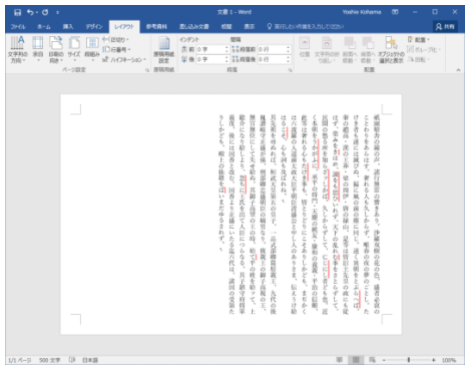Decrease indent 後 with the down arrow
Screen dimensions: 469x366
[x=227, y=61]
